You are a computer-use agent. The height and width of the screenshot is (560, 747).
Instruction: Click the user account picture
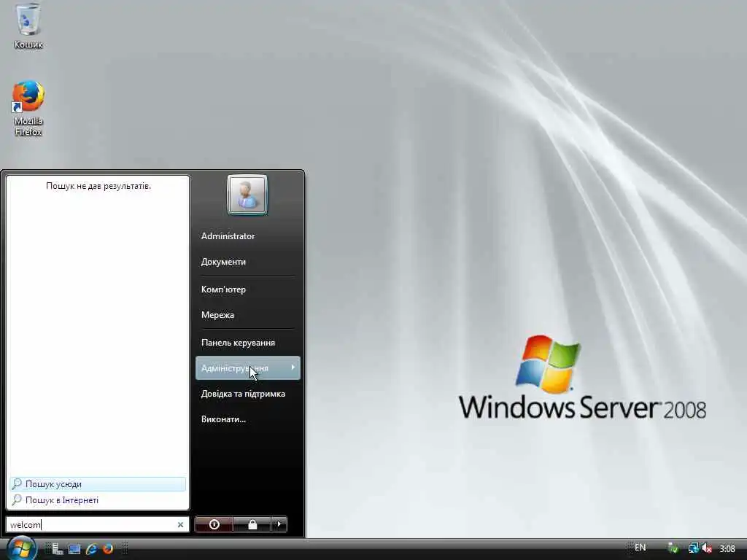247,195
